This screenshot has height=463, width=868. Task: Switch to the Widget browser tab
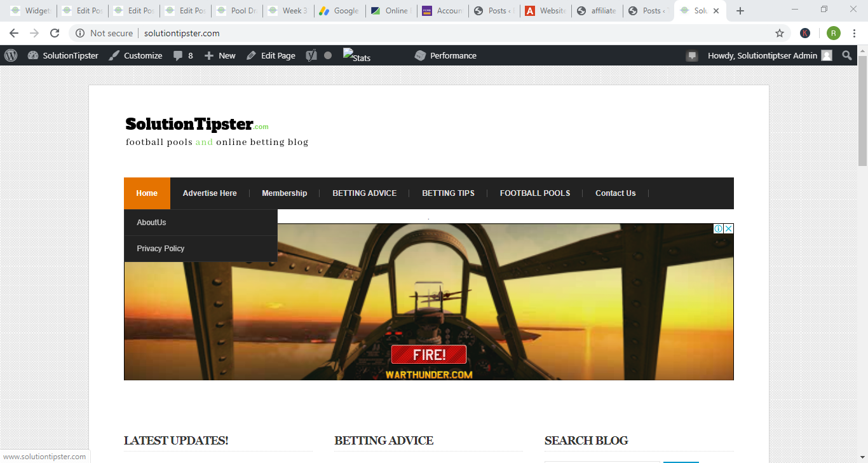[29, 11]
